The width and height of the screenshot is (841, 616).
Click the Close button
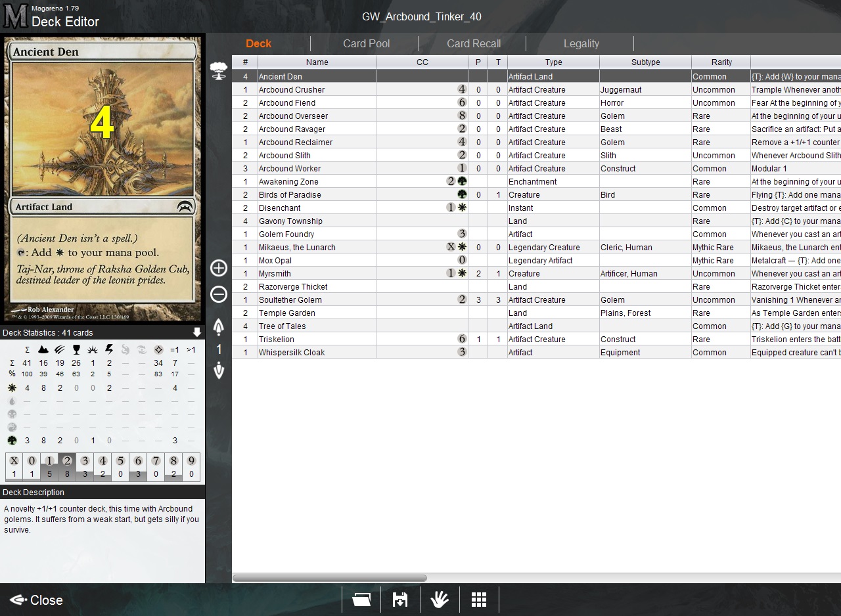(x=37, y=600)
